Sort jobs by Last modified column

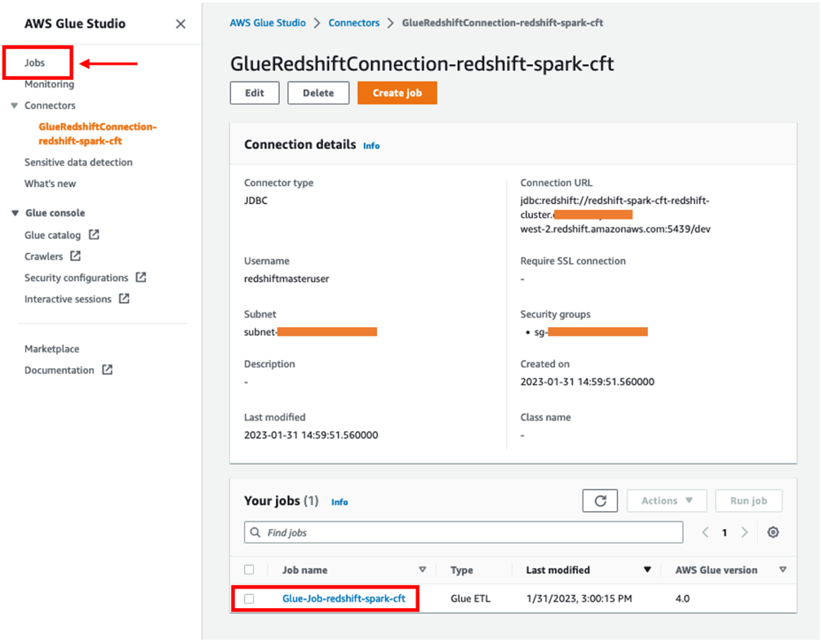(647, 570)
